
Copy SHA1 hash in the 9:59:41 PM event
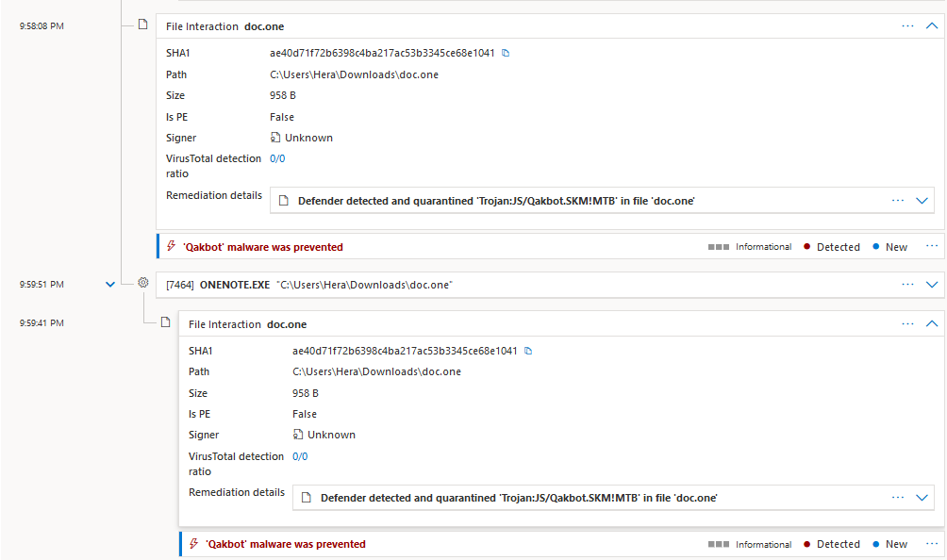[528, 351]
